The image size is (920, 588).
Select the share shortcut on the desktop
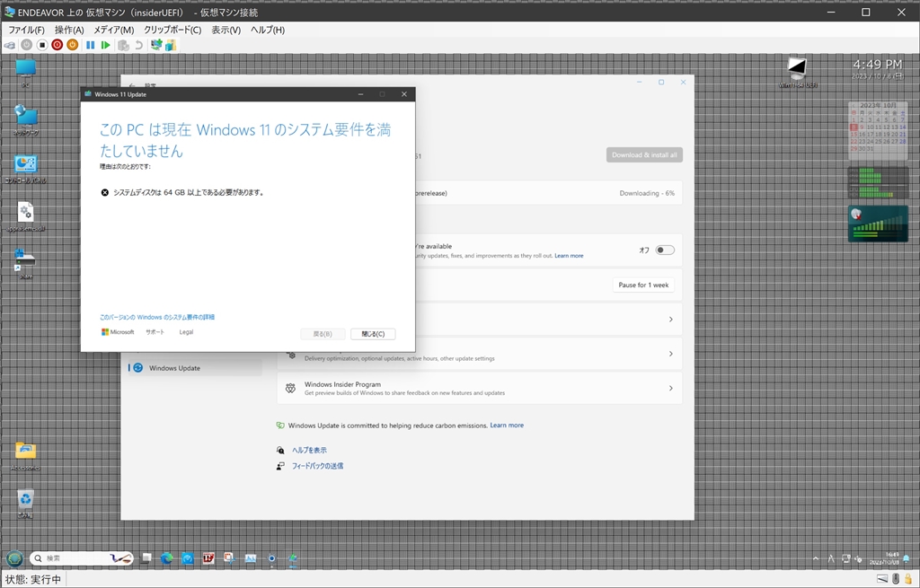coord(25,263)
